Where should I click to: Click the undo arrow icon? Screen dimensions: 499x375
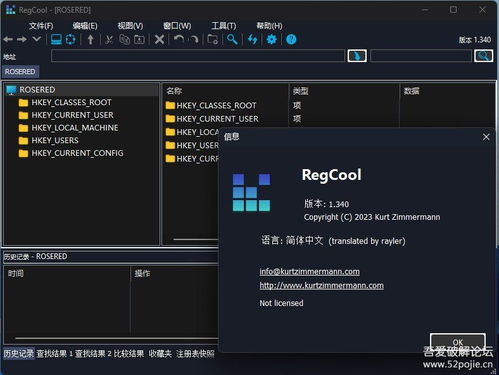point(179,40)
